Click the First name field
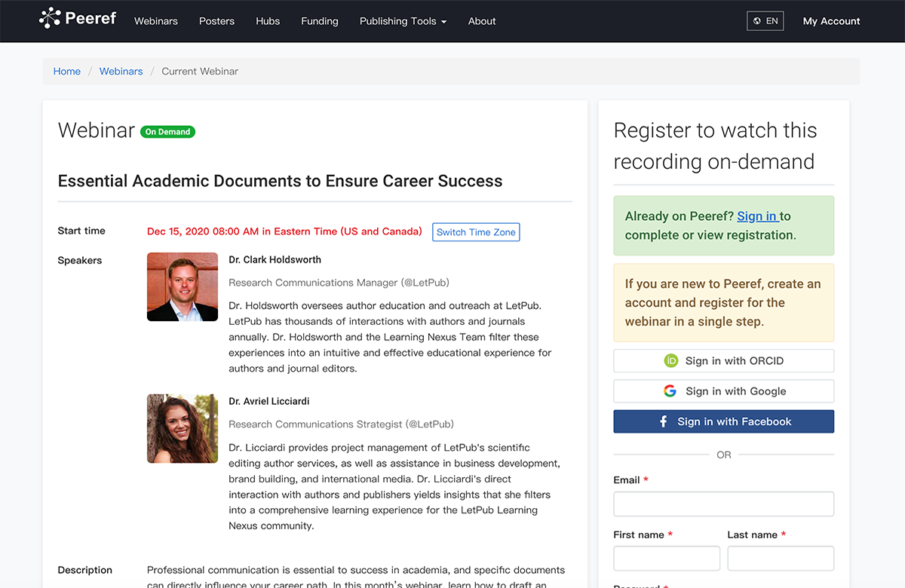 click(667, 559)
